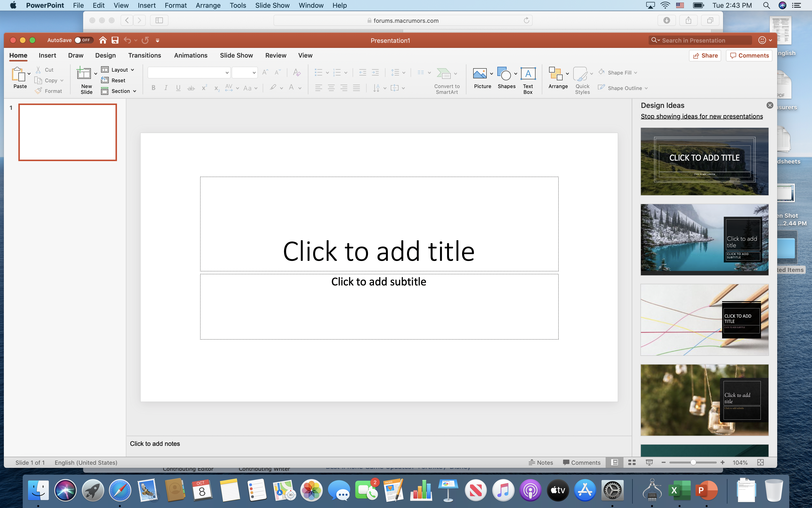Click the Paste clipboard icon

click(18, 74)
